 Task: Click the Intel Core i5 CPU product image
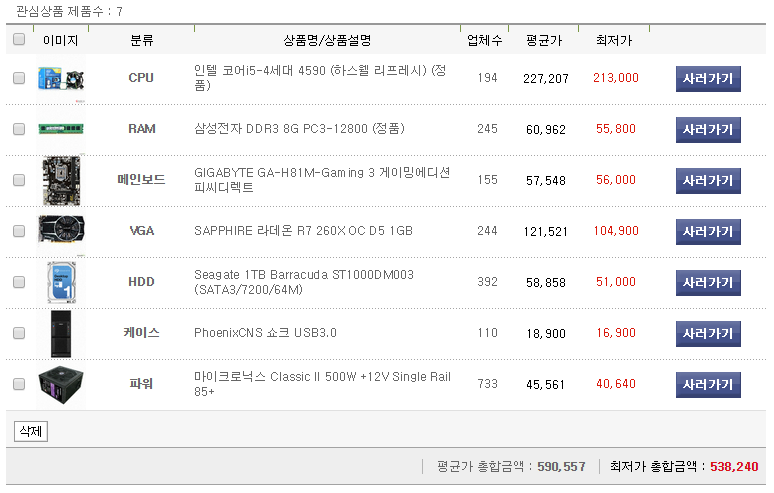click(61, 79)
